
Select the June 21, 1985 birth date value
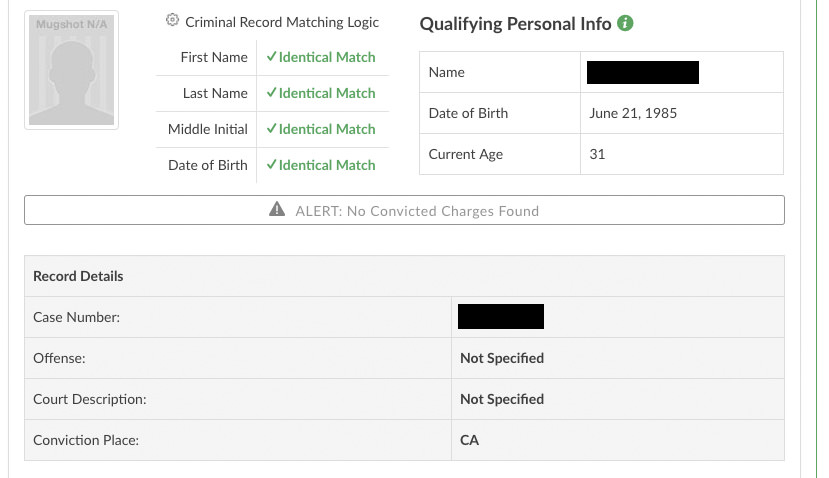633,113
